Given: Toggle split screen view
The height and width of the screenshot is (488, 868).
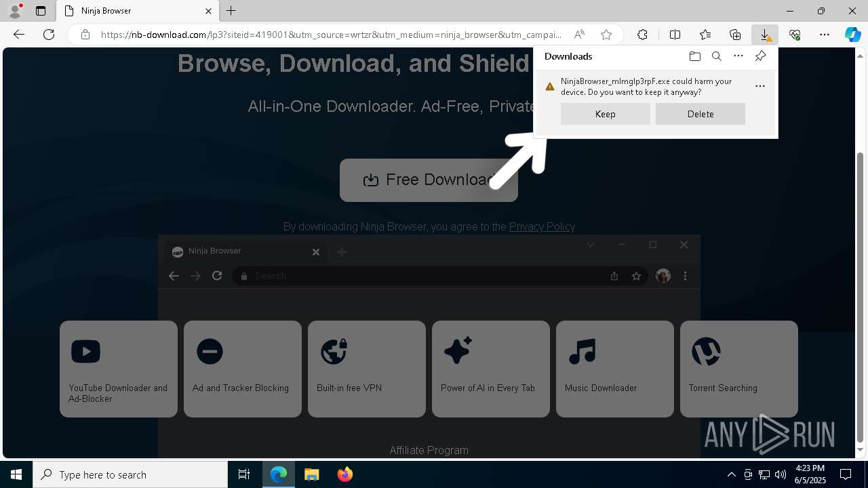Looking at the screenshot, I should pyautogui.click(x=675, y=35).
